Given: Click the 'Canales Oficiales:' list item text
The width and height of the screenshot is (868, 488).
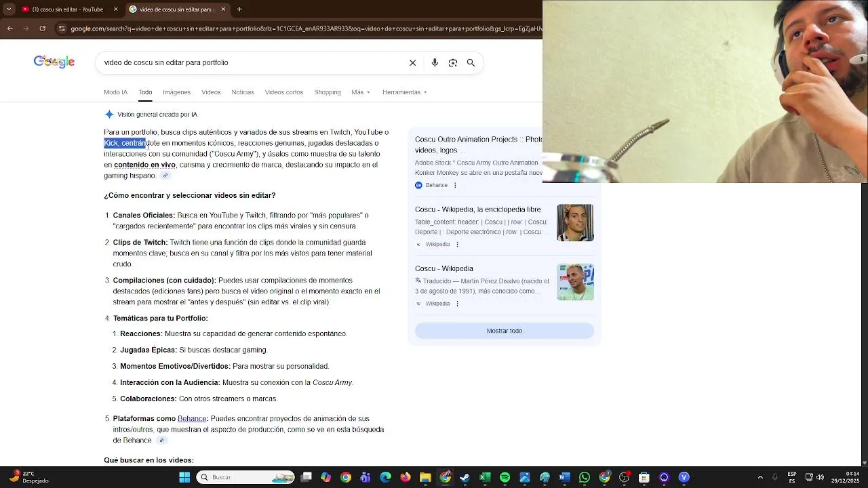Looking at the screenshot, I should pos(144,216).
